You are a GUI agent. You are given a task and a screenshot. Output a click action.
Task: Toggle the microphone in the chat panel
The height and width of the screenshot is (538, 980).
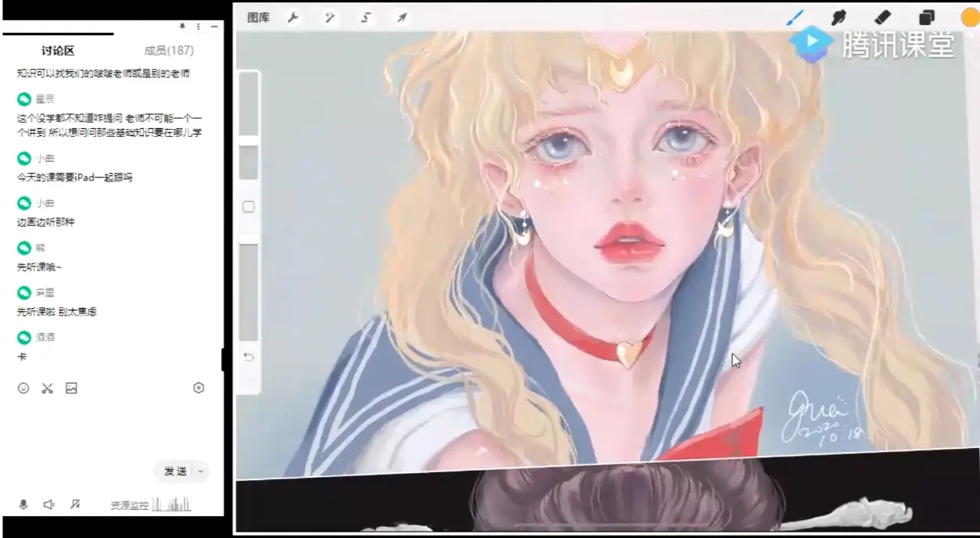pyautogui.click(x=23, y=504)
